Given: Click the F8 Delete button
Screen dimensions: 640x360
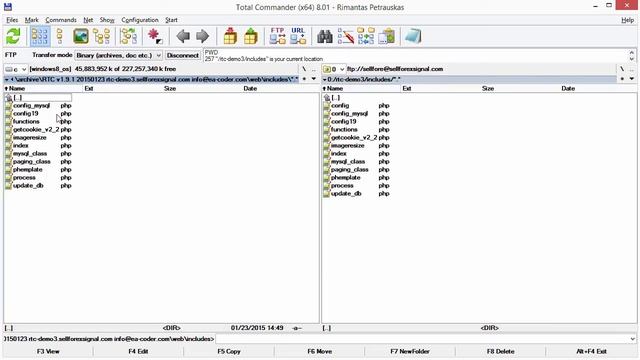Looking at the screenshot, I should [501, 351].
